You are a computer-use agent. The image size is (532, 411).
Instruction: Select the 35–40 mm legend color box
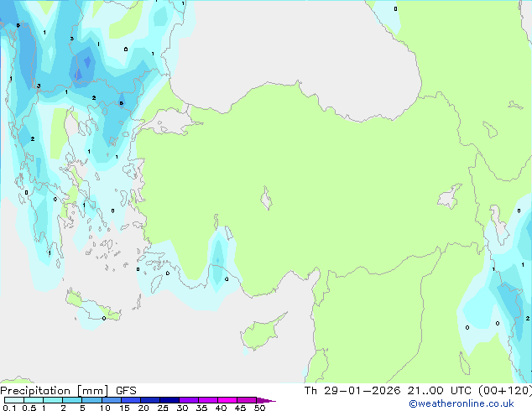[207, 400]
